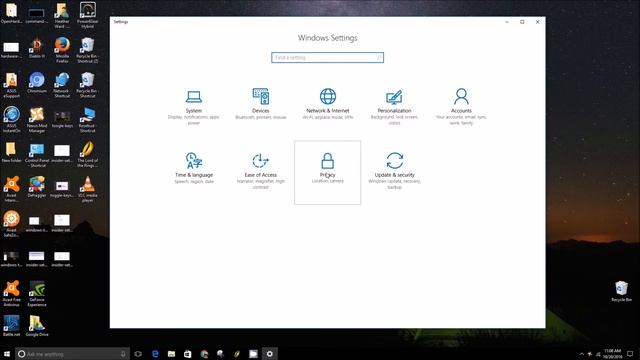Select the Lord of the Rings desktop icon
The width and height of the screenshot is (640, 360).
click(87, 155)
